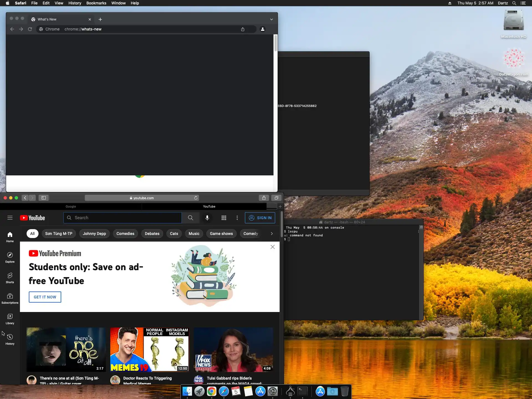532x399 pixels.
Task: Expand Chrome tab search chevron
Action: click(272, 19)
